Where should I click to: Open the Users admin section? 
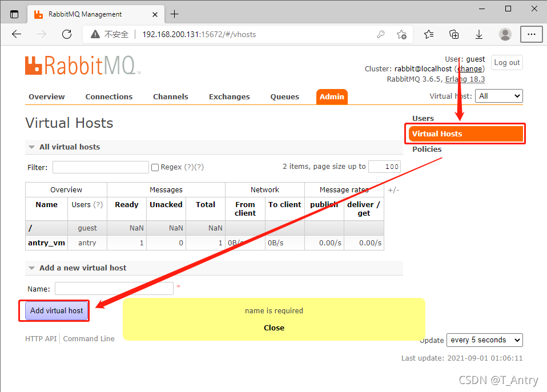423,119
